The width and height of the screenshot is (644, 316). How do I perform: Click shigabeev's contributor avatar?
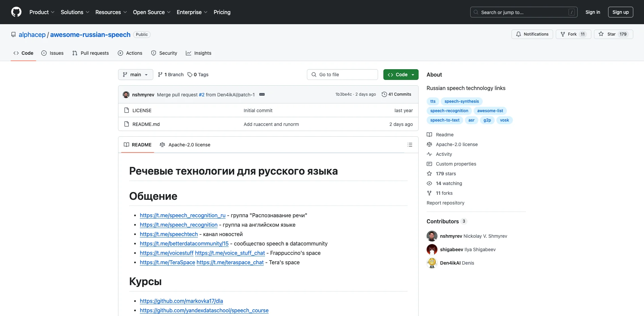point(432,250)
